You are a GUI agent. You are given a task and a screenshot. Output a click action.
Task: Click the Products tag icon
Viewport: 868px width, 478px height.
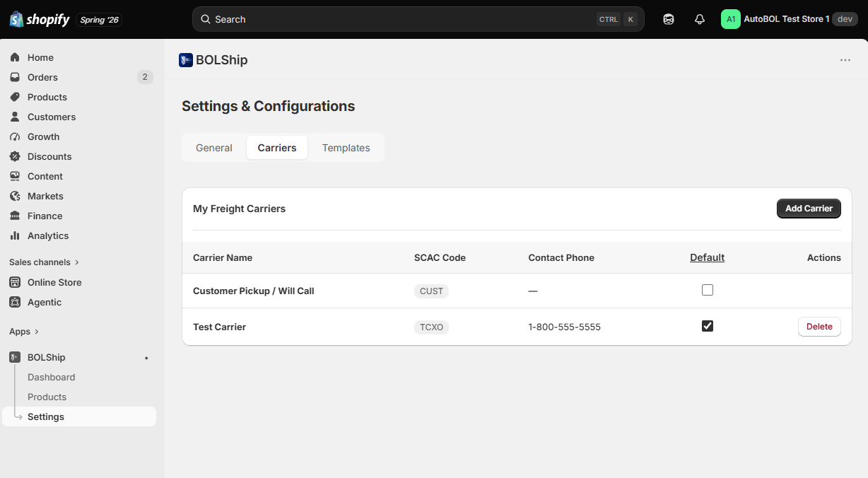point(15,97)
